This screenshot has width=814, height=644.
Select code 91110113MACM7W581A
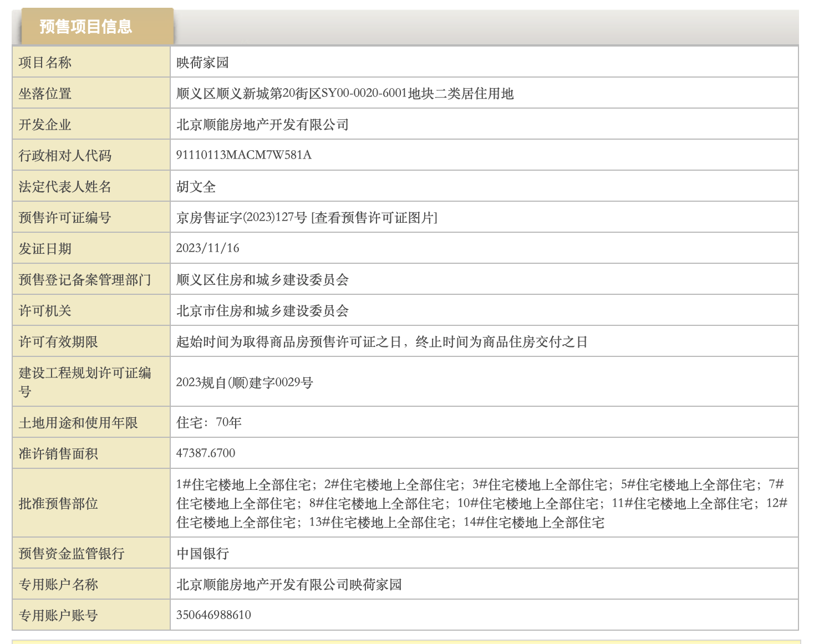[x=244, y=155]
